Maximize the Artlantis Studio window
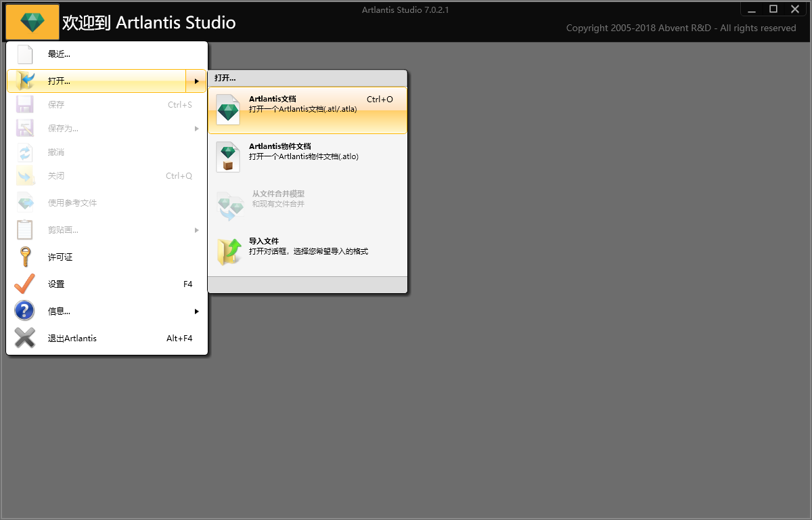Screen dimensions: 812x520 773,9
